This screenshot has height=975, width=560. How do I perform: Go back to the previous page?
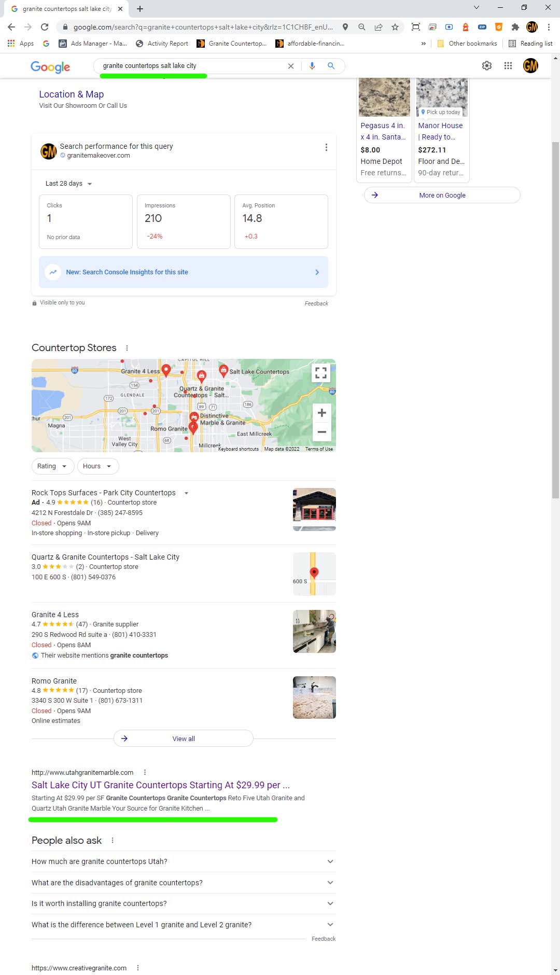click(x=11, y=27)
